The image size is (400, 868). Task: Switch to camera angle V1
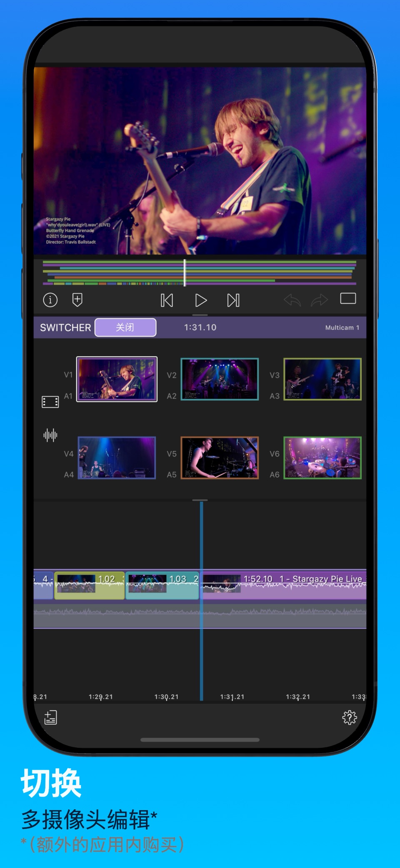click(x=117, y=379)
